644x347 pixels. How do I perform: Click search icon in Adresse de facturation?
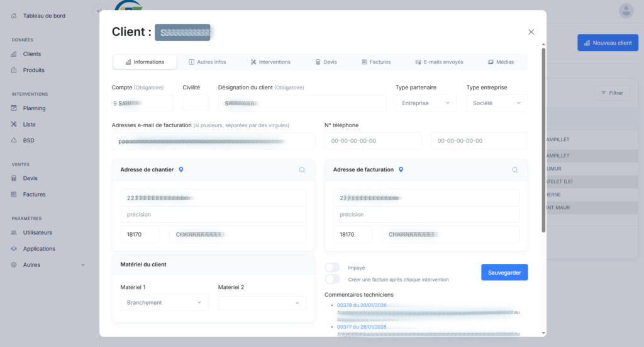point(515,170)
